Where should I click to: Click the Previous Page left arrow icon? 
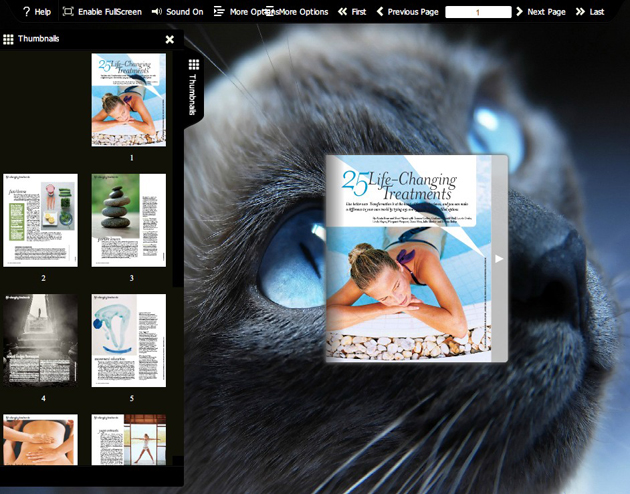click(380, 12)
